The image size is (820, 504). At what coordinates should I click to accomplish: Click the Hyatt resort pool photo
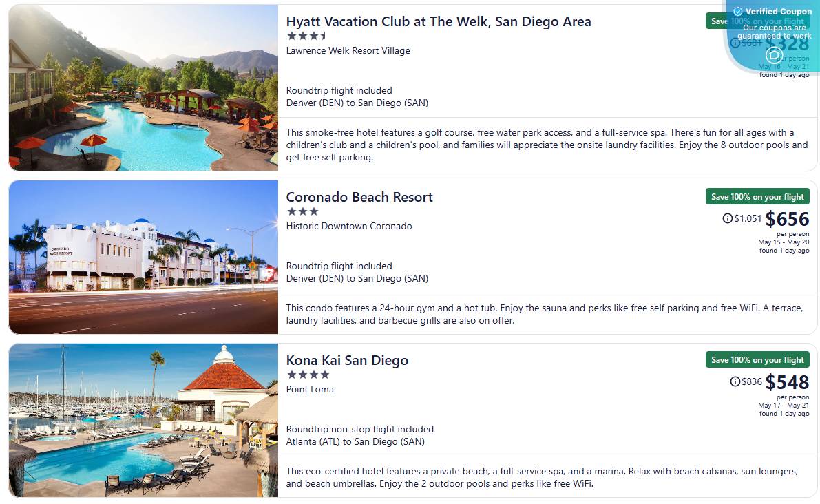tap(143, 87)
